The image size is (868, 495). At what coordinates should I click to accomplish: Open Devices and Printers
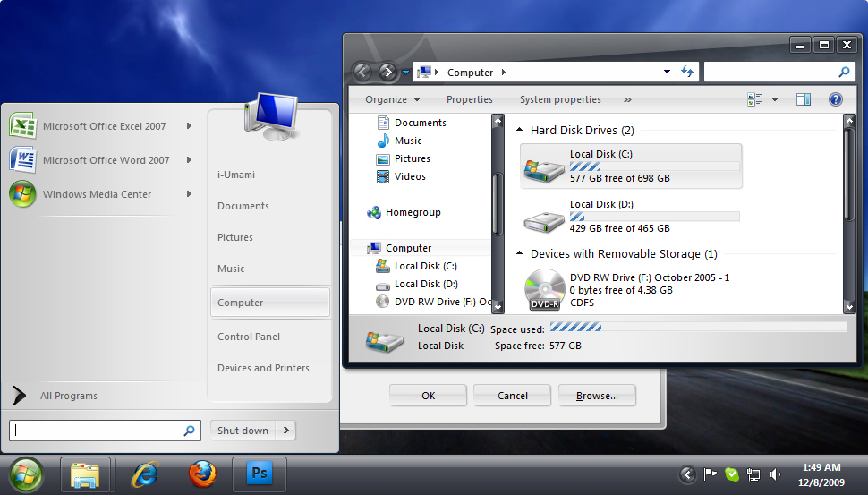pos(263,368)
